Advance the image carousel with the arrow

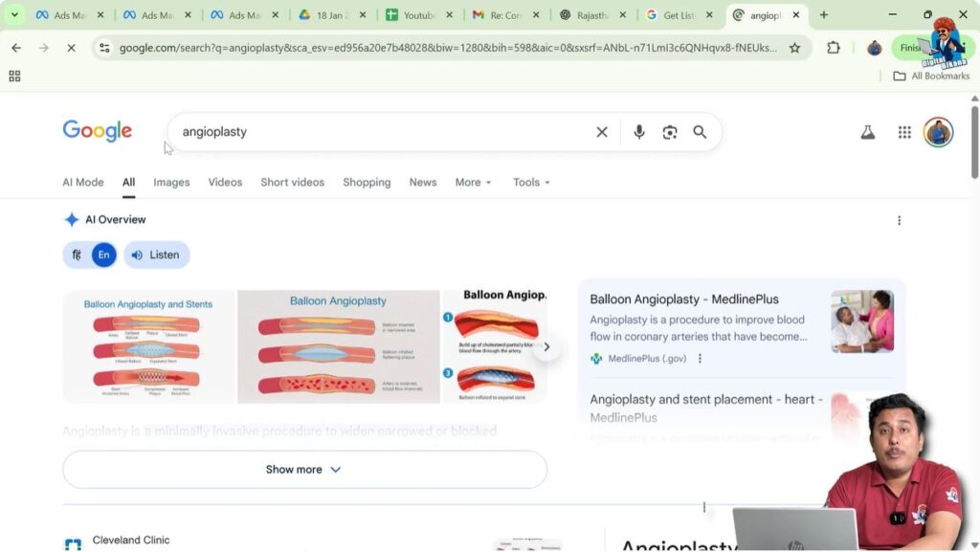[546, 346]
